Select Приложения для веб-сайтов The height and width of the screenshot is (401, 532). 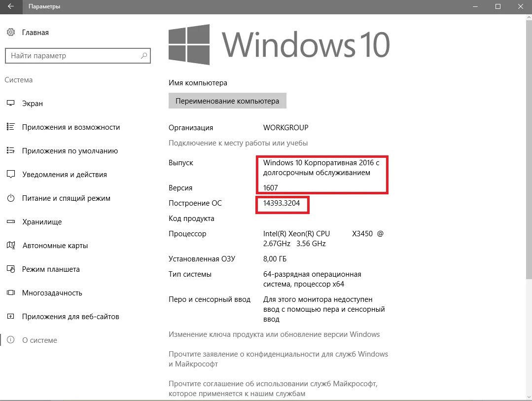tap(71, 317)
